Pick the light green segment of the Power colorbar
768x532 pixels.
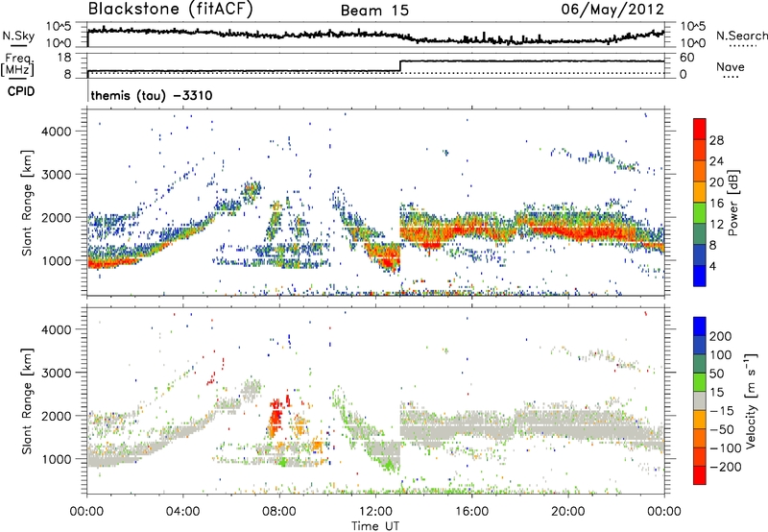(x=700, y=213)
